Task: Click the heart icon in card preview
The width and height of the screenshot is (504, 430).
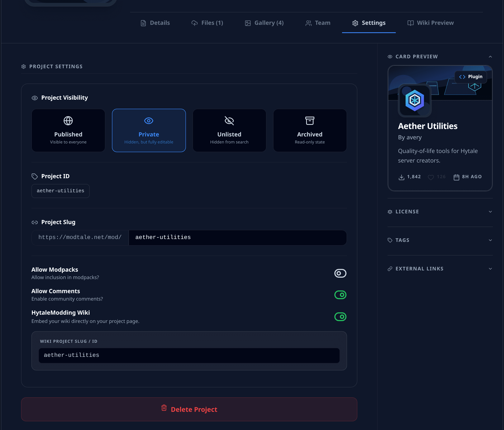Action: [431, 177]
